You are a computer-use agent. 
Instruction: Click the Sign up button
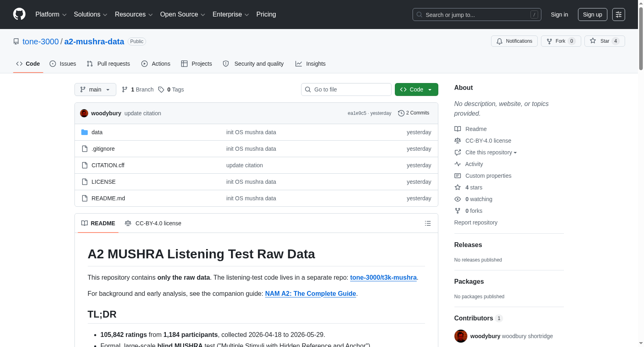pos(592,15)
